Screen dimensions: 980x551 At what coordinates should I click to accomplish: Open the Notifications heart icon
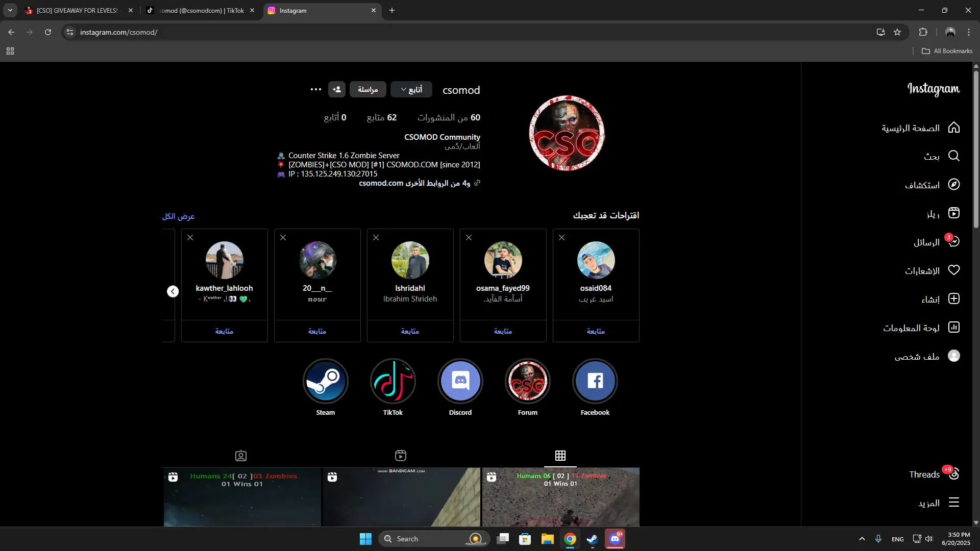pyautogui.click(x=953, y=270)
